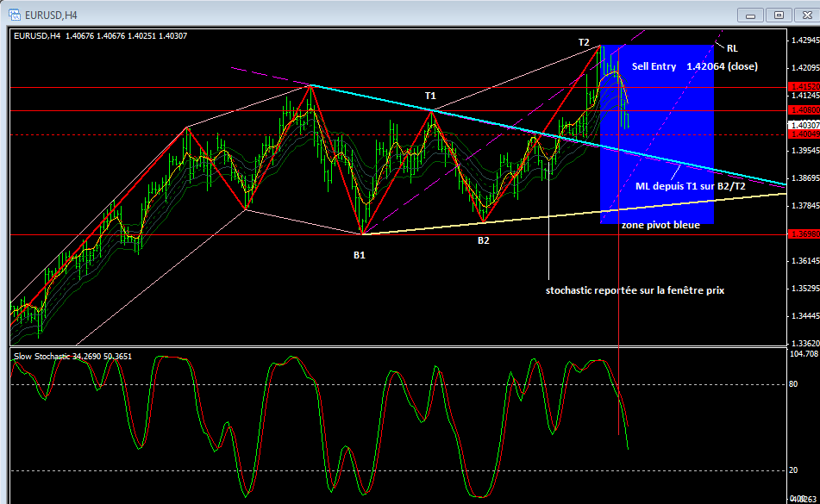
Task: Click the stochastic 80 level label
Action: [x=794, y=385]
